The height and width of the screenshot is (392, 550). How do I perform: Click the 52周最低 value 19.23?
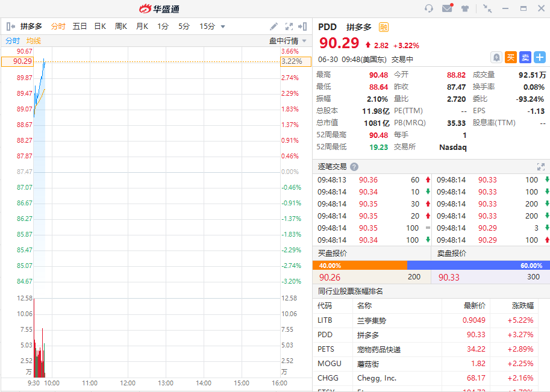[379, 148]
